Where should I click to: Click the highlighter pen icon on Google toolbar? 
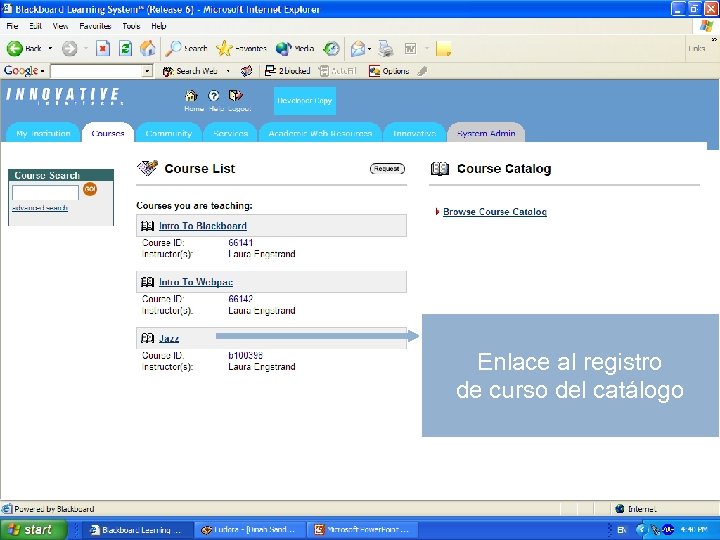422,71
